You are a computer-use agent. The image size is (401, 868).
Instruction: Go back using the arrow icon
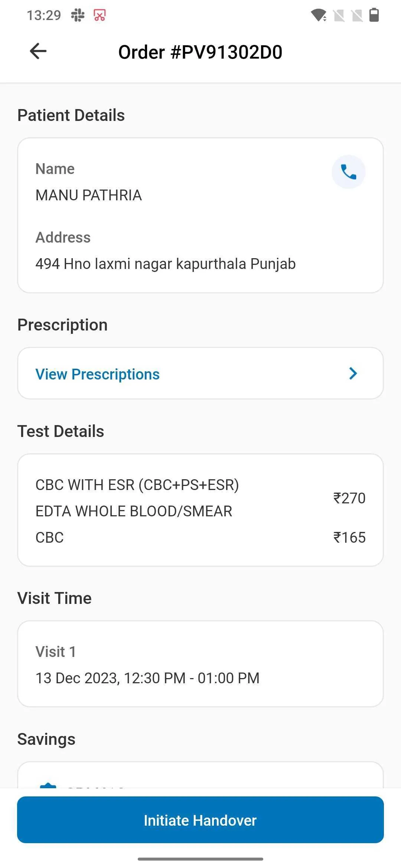(38, 51)
